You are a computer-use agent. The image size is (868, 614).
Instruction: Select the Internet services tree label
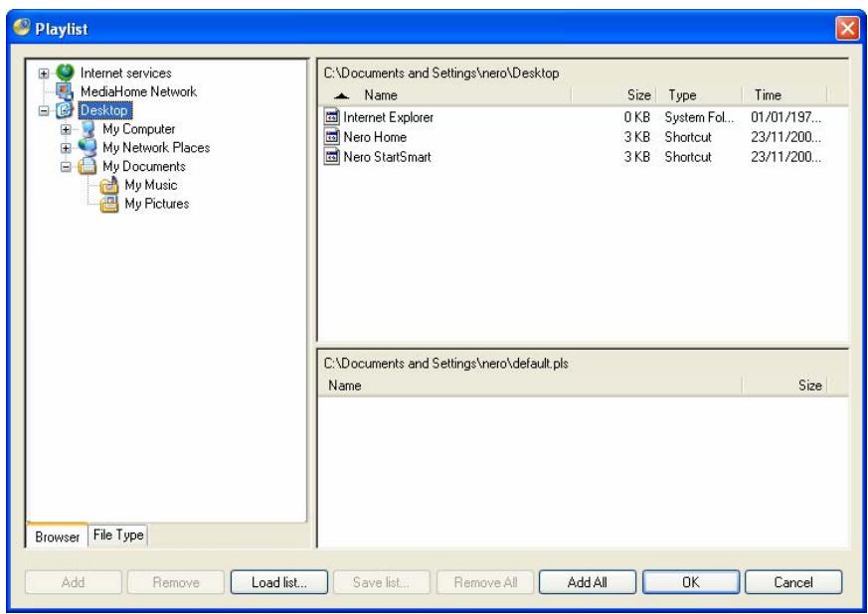125,73
